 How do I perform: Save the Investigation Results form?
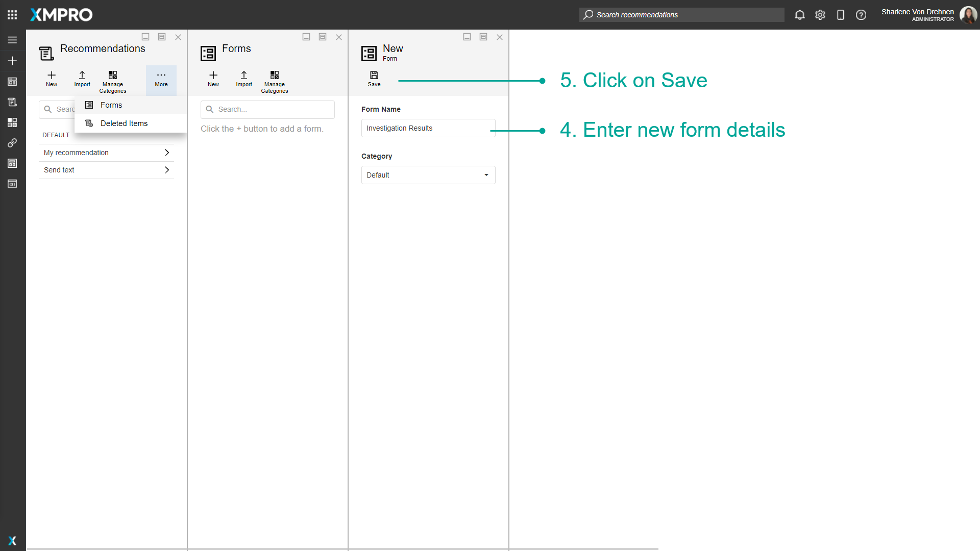374,78
